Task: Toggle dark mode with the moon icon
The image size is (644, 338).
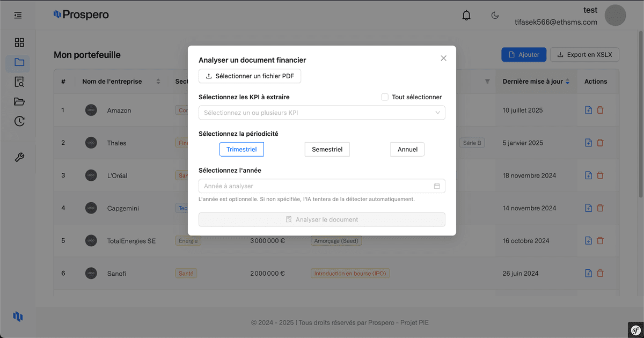Action: [495, 15]
